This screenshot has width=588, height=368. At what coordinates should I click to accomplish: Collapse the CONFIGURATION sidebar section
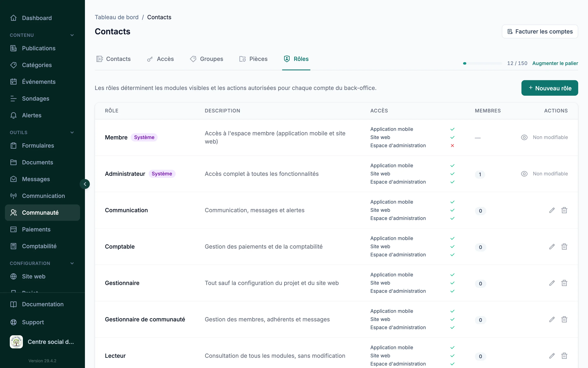pos(72,263)
